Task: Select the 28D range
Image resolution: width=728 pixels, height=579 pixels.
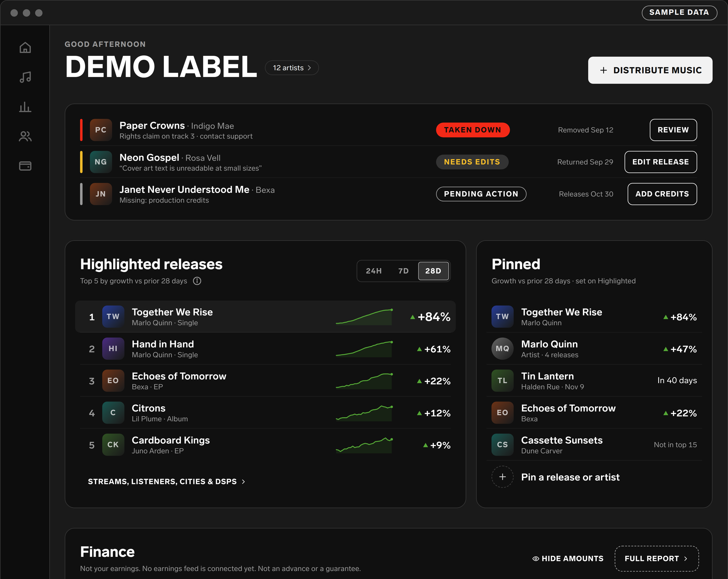Action: point(433,271)
